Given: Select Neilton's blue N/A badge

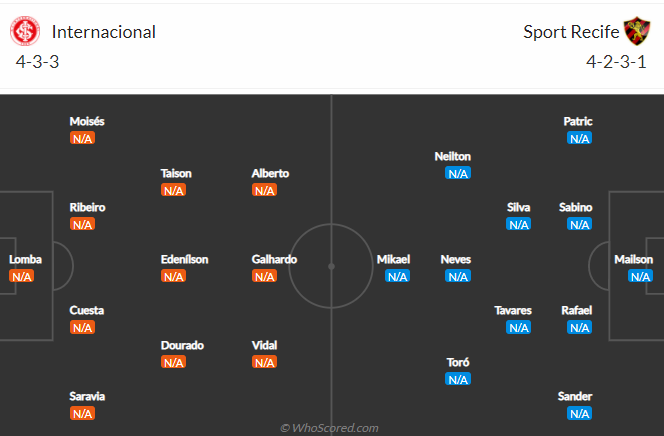Looking at the screenshot, I should pos(458,173).
